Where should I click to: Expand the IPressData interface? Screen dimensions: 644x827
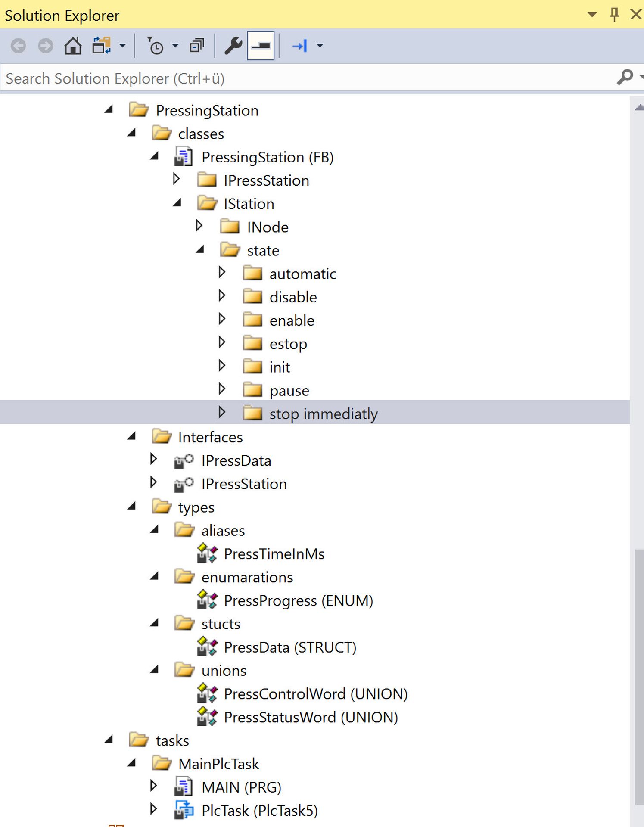coord(153,459)
